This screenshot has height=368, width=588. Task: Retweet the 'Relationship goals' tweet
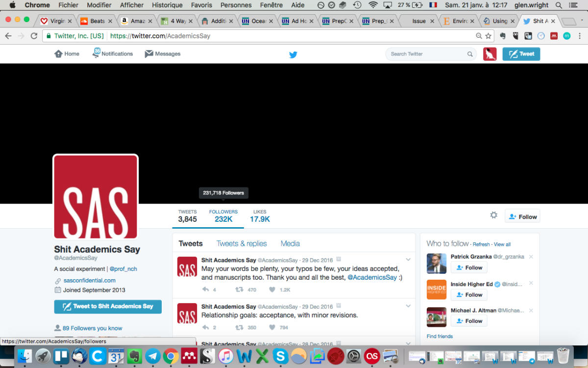point(239,327)
